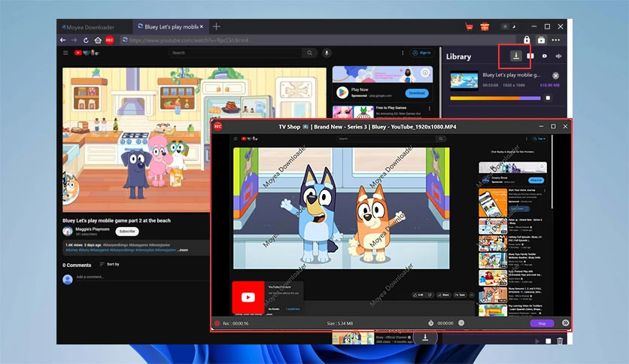Click the Bluey download progress bar
This screenshot has height=364, width=629.
(x=495, y=98)
